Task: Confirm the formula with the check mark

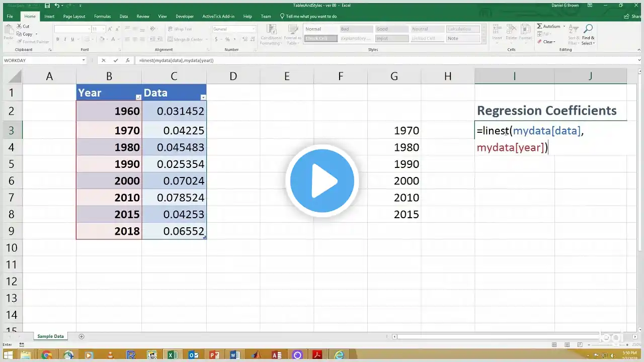Action: [116, 60]
